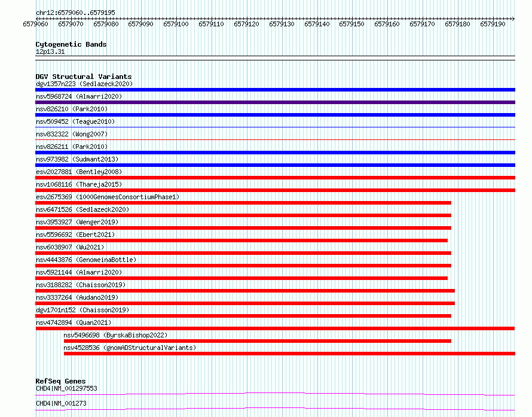This screenshot has width=532, height=417.
Task: Open variant nsv4742894 (Quan2021)
Action: [74, 322]
